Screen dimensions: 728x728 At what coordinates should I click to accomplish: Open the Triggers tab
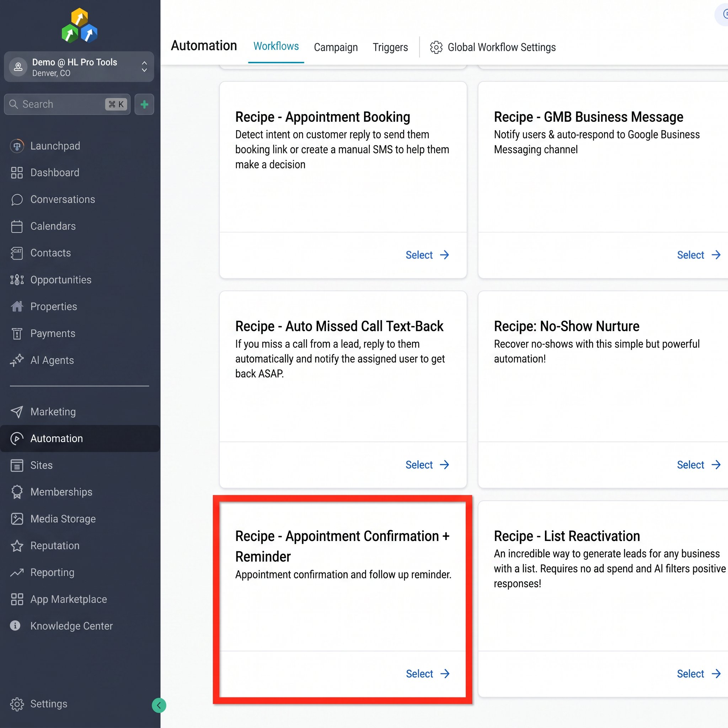tap(390, 47)
